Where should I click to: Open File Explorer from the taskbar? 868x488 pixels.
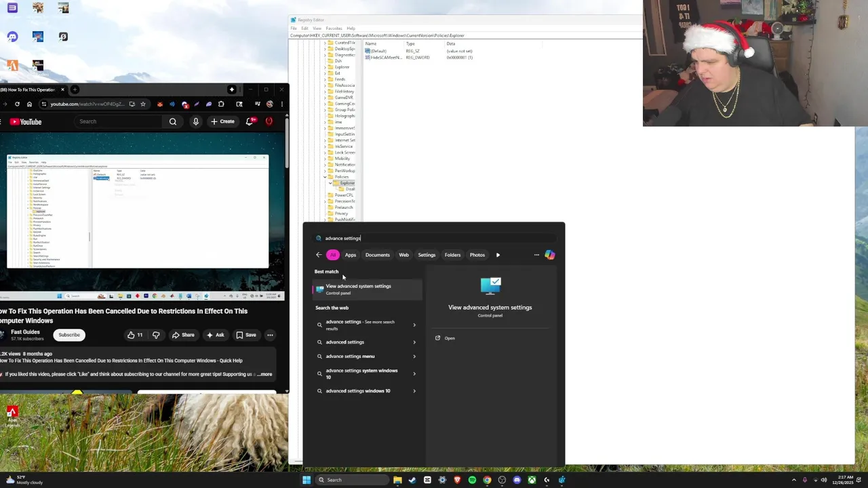click(x=397, y=480)
